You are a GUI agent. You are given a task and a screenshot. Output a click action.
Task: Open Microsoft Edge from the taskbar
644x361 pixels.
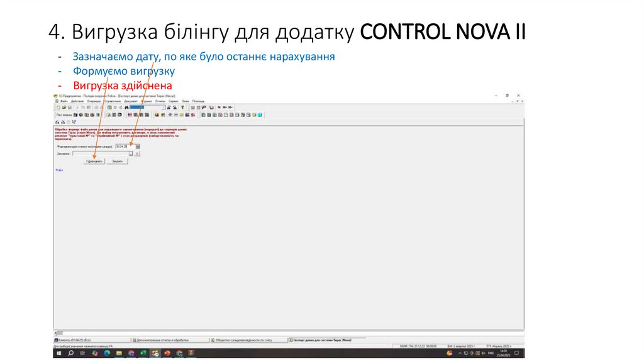pyautogui.click(x=107, y=353)
